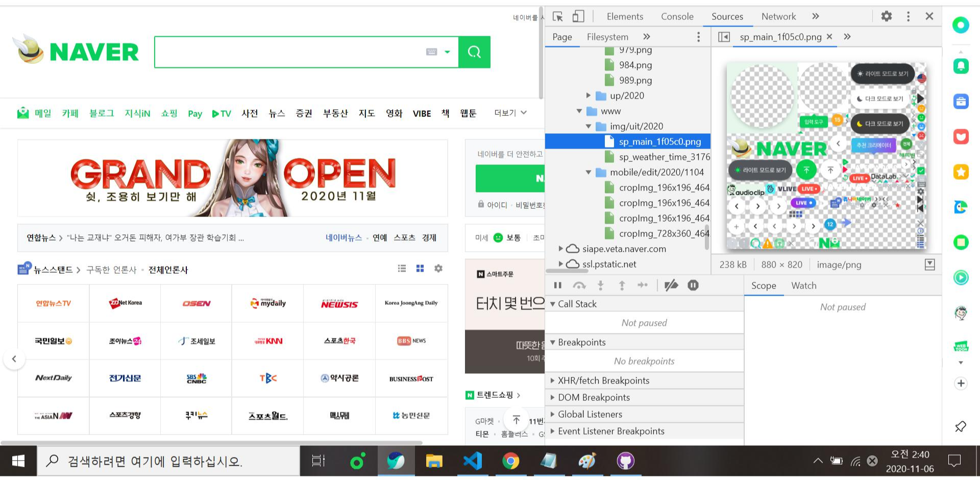The image size is (980, 480).
Task: Switch newsstand to grid view icon
Action: (420, 268)
